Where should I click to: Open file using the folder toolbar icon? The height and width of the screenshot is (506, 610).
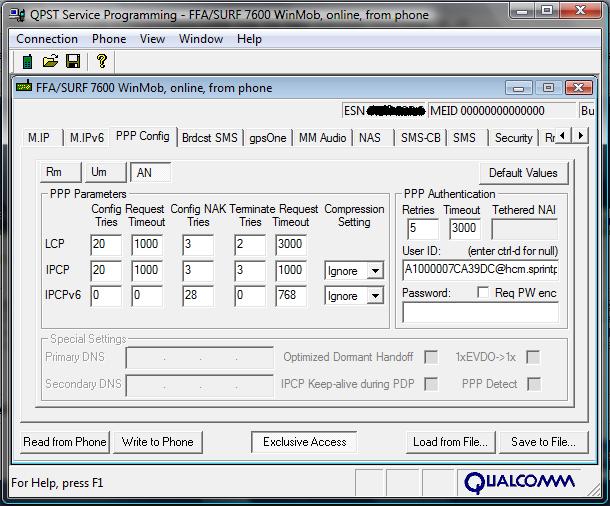click(x=50, y=61)
